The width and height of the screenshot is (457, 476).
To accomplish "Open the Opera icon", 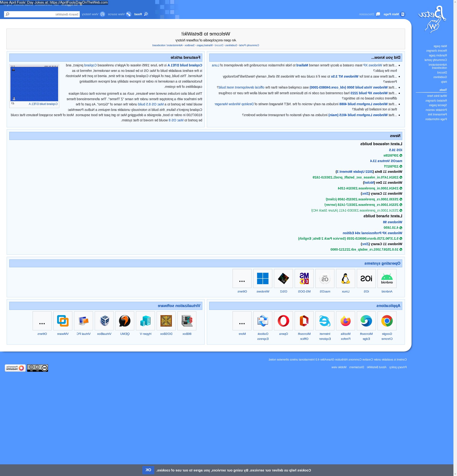I will coord(283,321).
